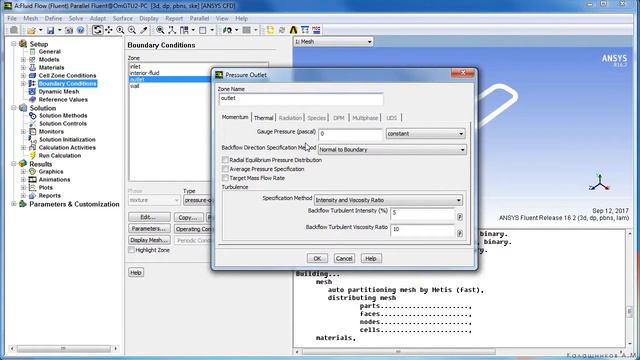This screenshot has height=360, width=640.
Task: Select 'inlet' in the Zone list
Action: pyautogui.click(x=135, y=66)
